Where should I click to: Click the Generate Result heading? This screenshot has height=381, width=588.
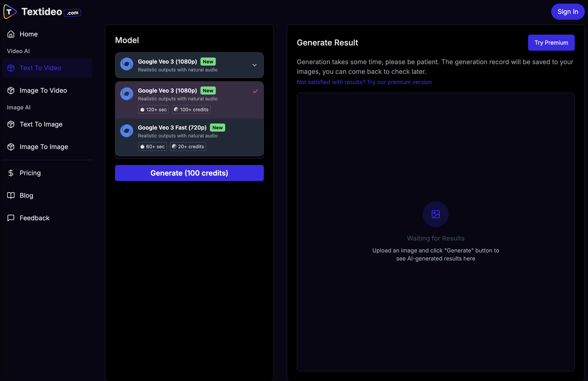point(327,43)
